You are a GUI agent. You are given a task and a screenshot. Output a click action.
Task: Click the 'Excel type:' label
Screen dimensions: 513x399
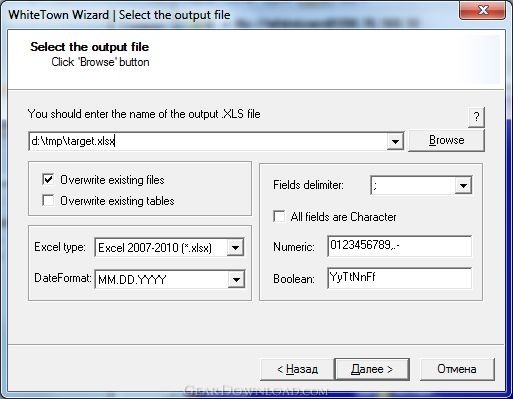[60, 247]
